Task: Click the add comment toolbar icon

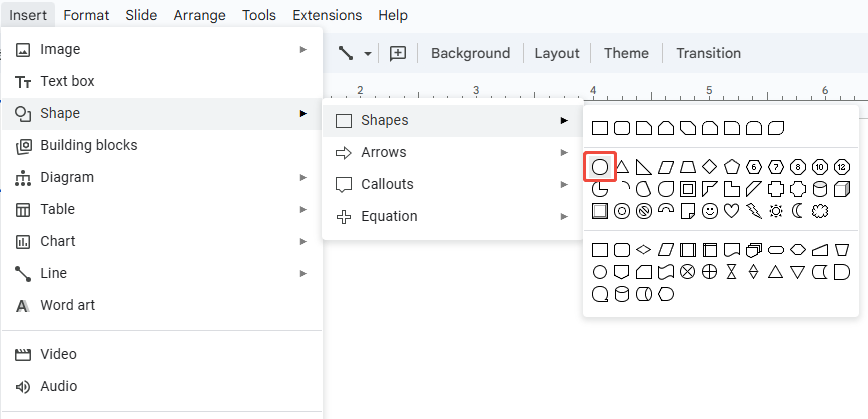Action: (x=398, y=53)
